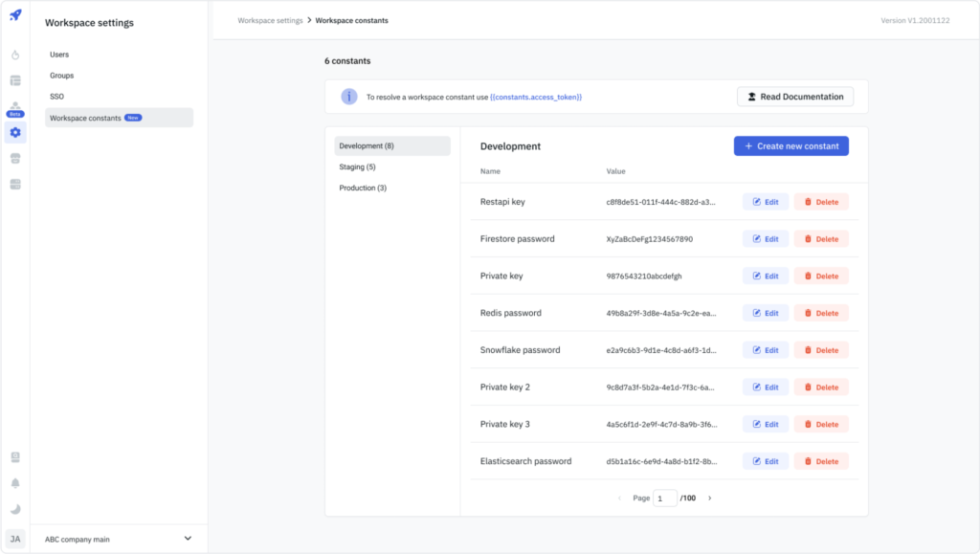Open the next page with the right chevron
Image resolution: width=980 pixels, height=554 pixels.
[709, 498]
